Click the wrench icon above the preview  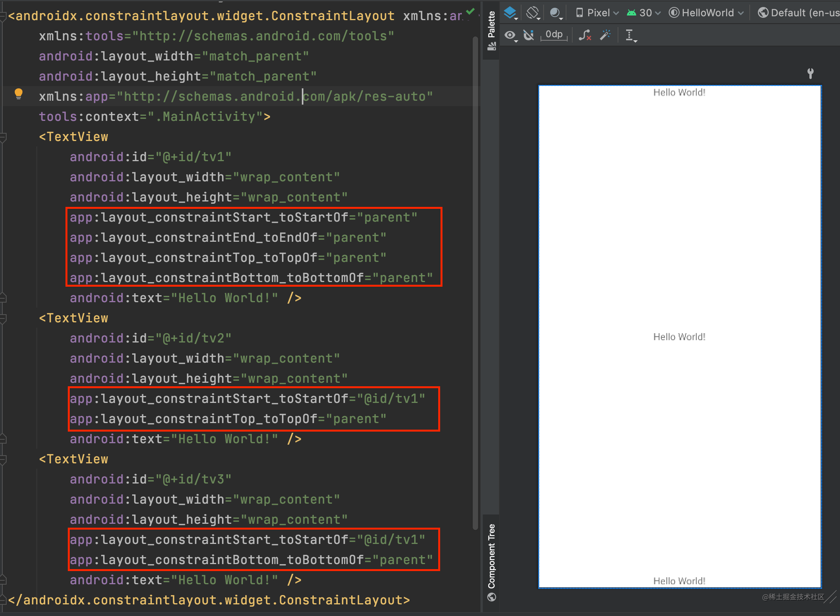(810, 73)
